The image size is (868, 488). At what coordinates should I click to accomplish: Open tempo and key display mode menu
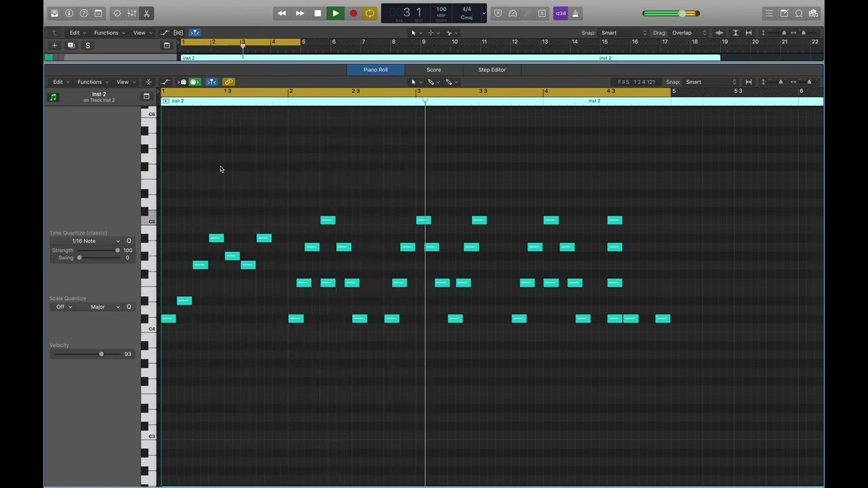(484, 14)
